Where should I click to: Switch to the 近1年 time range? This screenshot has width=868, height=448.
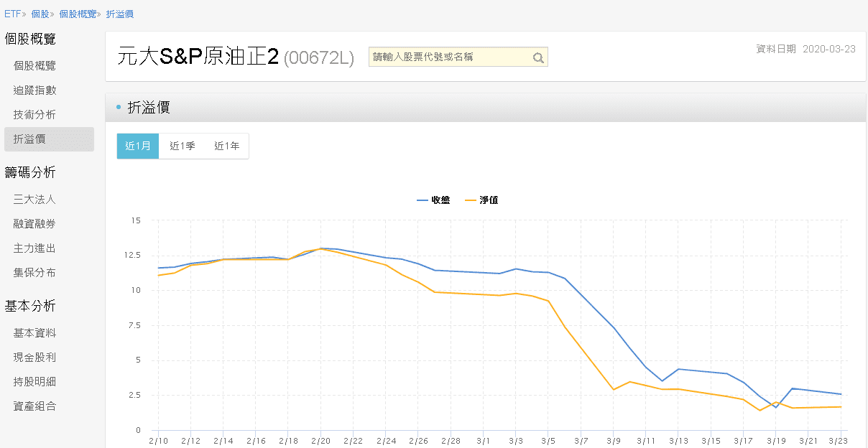227,146
